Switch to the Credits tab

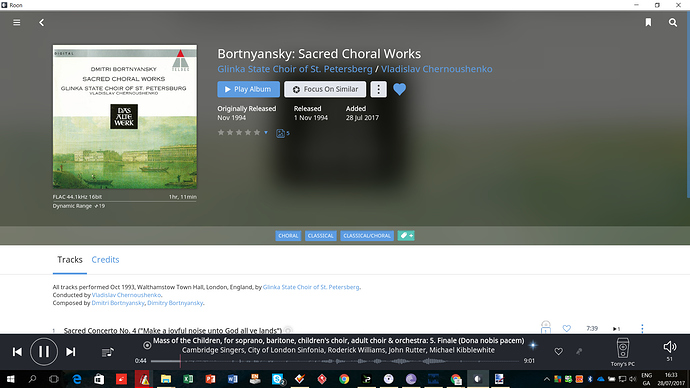click(105, 260)
